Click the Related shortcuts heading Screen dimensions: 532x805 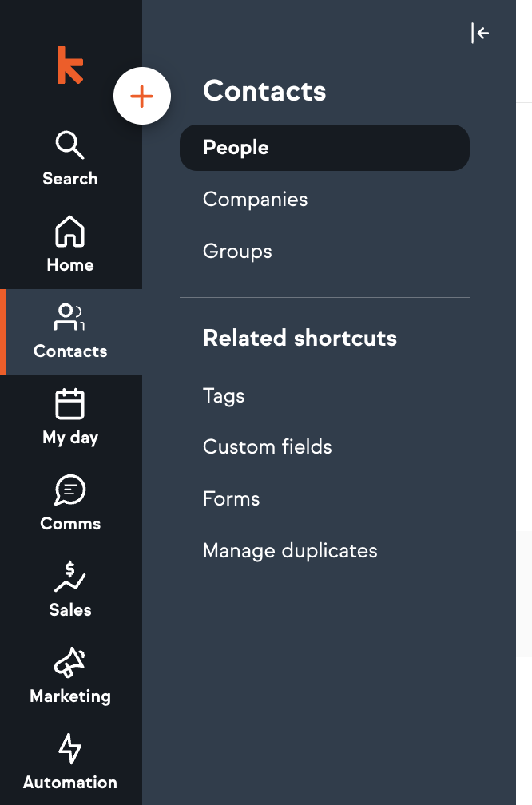pos(300,338)
